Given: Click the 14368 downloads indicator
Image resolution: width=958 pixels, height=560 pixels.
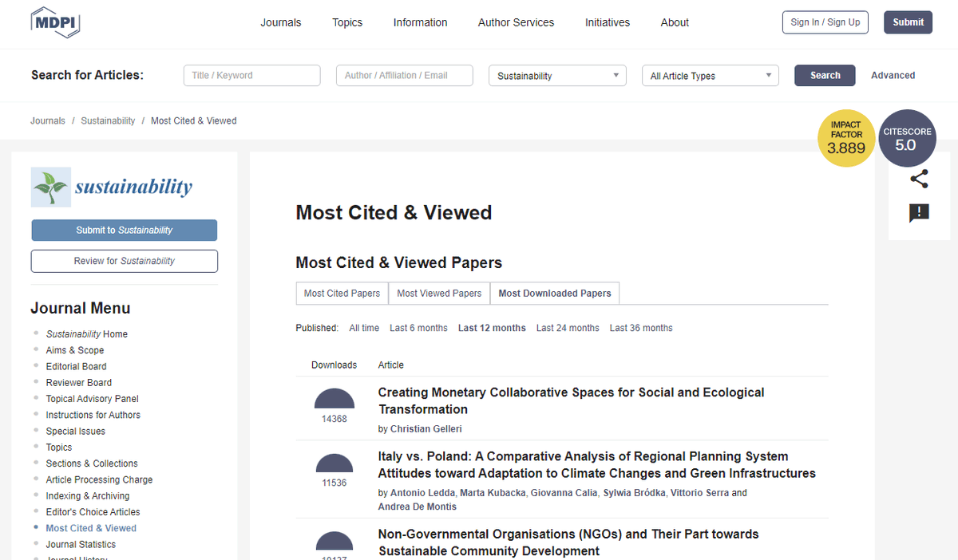Looking at the screenshot, I should (x=335, y=406).
